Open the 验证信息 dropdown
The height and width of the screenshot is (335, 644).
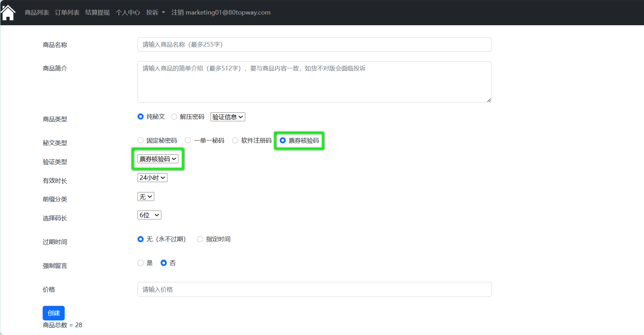coord(227,117)
